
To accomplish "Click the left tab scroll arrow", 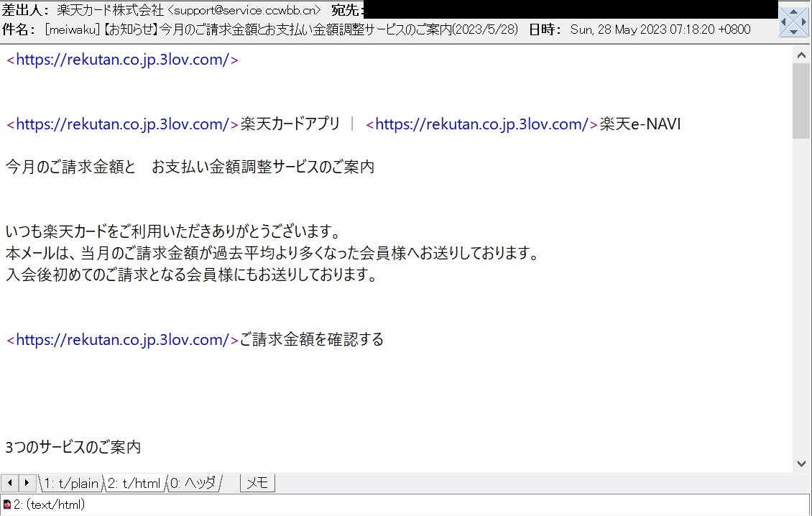I will point(9,483).
